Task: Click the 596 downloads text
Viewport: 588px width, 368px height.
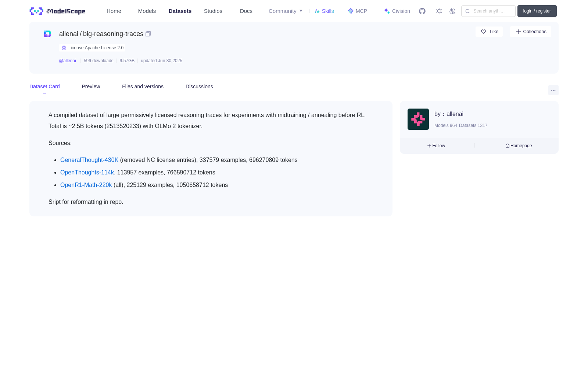Action: (98, 61)
